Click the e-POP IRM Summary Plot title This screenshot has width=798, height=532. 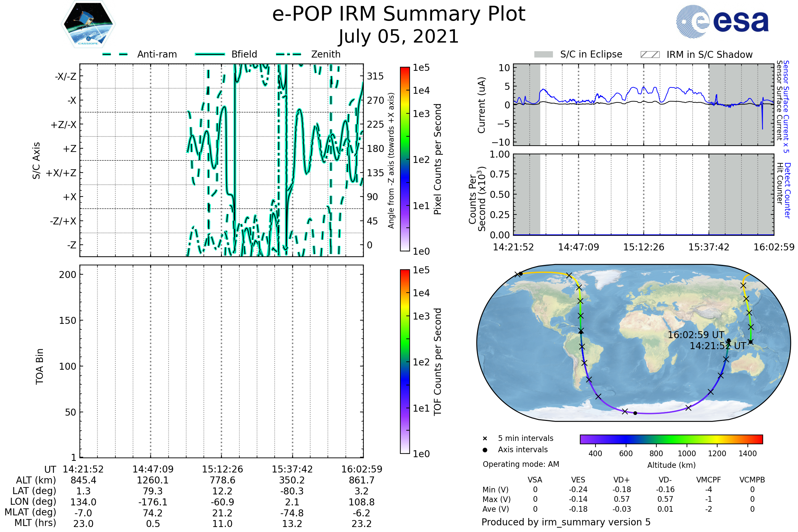click(399, 14)
